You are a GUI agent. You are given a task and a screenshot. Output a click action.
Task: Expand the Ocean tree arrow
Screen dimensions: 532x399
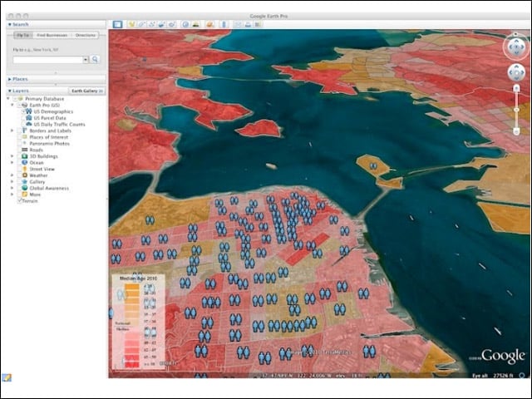click(12, 163)
